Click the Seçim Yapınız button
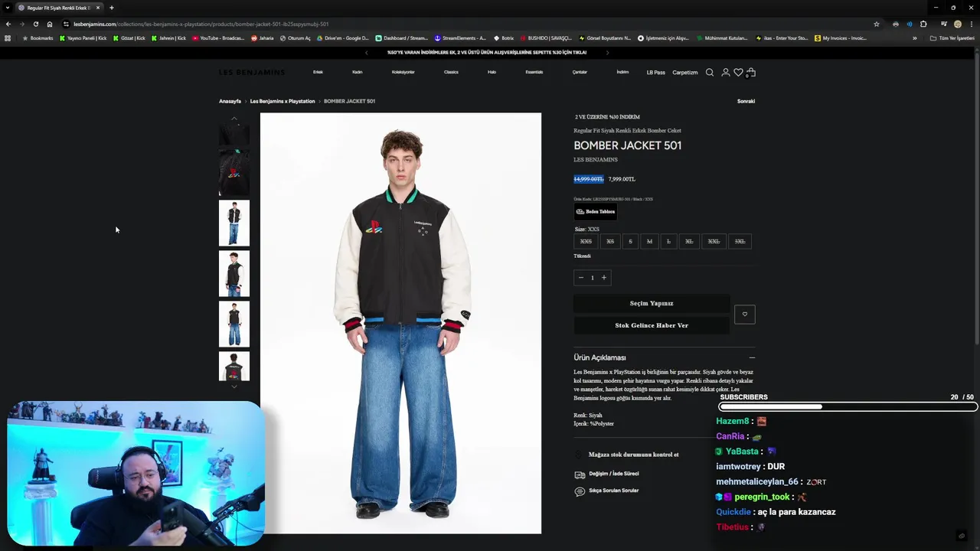This screenshot has width=980, height=551. (652, 303)
